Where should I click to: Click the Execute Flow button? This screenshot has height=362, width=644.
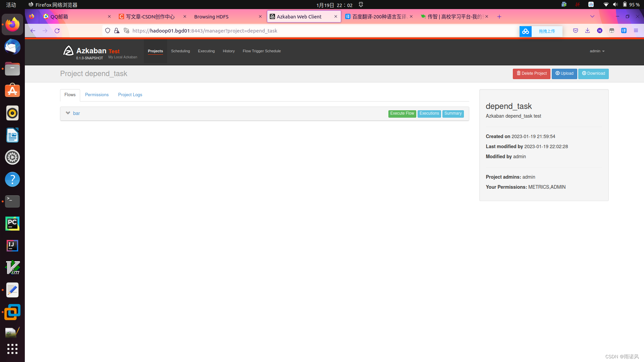click(402, 114)
